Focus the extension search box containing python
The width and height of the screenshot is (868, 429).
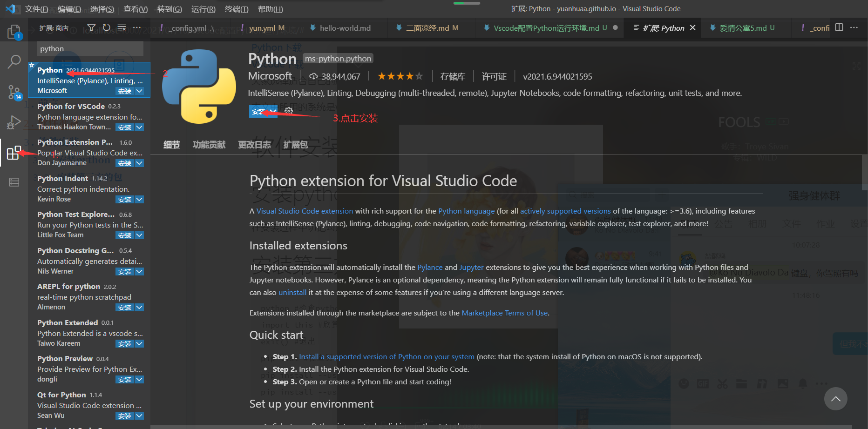pos(90,48)
